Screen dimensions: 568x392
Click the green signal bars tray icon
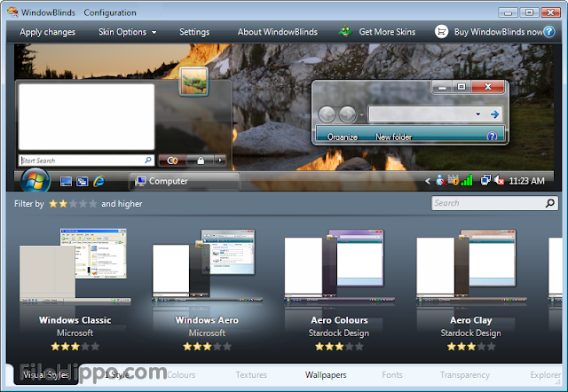coord(467,180)
